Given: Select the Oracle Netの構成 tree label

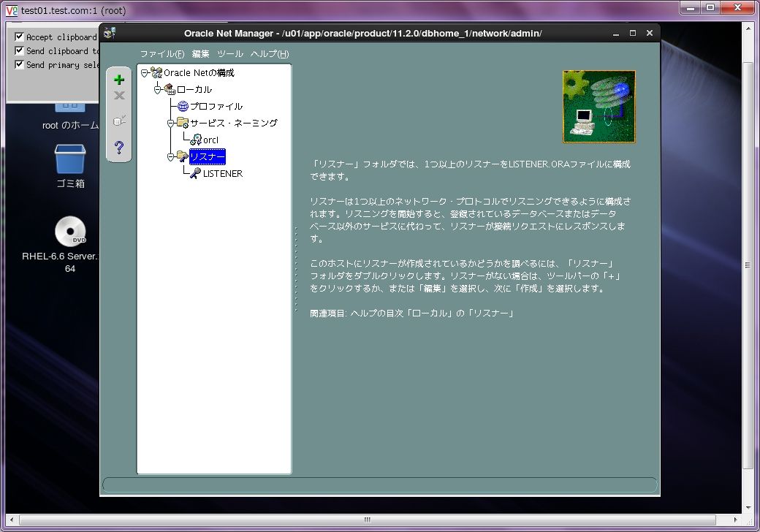Looking at the screenshot, I should coord(199,72).
